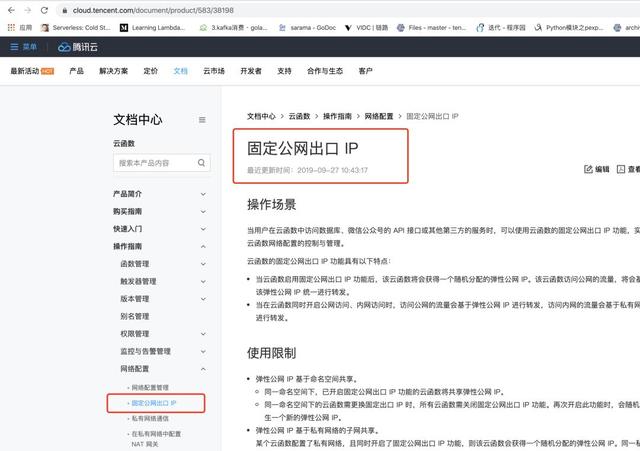
Task: Open the 支持 nav item
Action: (x=284, y=71)
